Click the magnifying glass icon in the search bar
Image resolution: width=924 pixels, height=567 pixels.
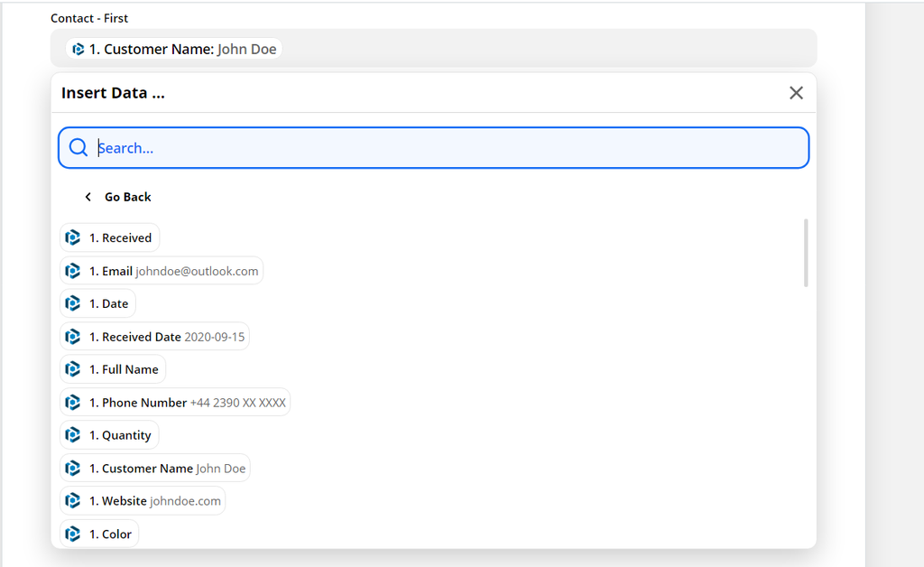pyautogui.click(x=79, y=147)
